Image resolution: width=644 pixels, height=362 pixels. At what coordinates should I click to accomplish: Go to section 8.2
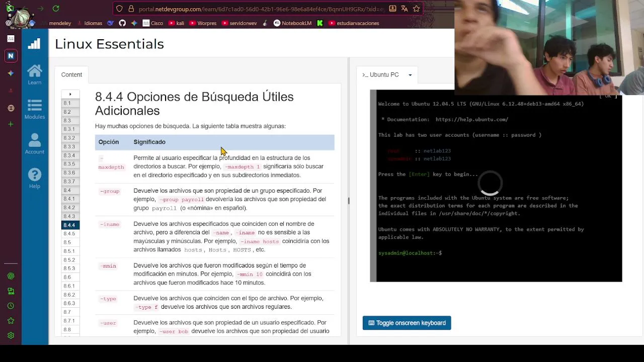pos(70,112)
